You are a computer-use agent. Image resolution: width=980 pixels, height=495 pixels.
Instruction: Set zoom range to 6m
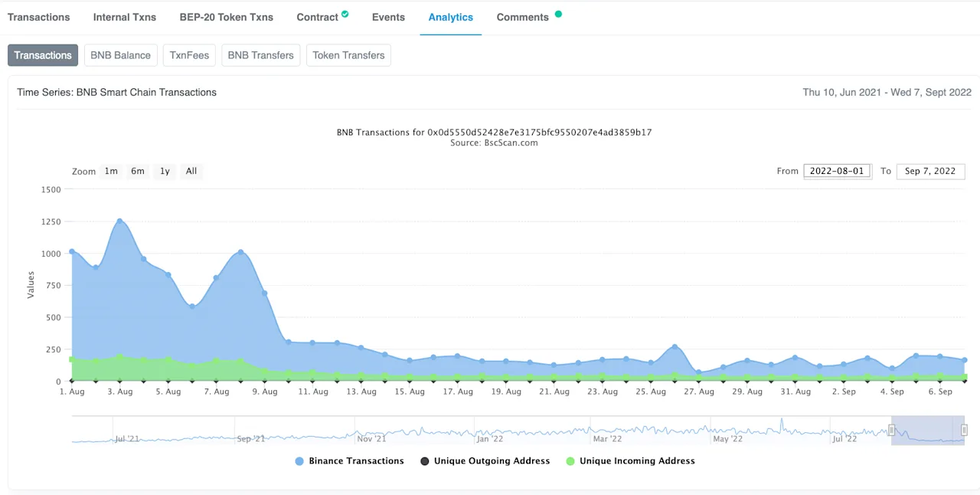click(138, 171)
